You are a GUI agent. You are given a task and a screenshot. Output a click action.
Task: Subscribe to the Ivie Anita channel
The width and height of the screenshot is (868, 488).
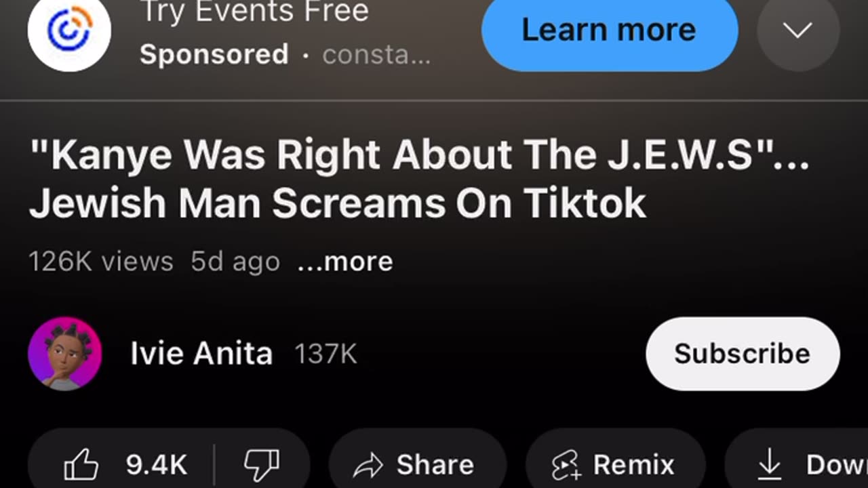[743, 354]
